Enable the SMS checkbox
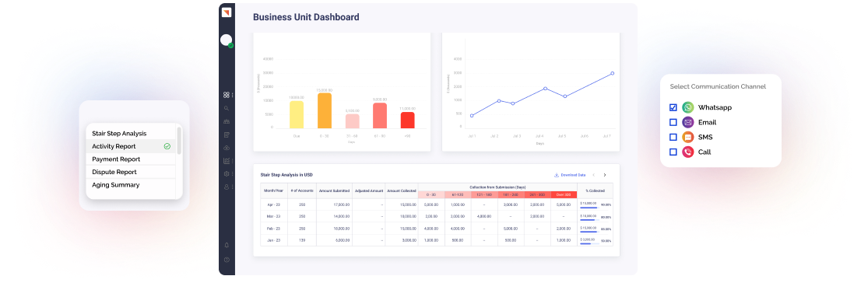Screen dimensions: 868x290 pos(673,137)
